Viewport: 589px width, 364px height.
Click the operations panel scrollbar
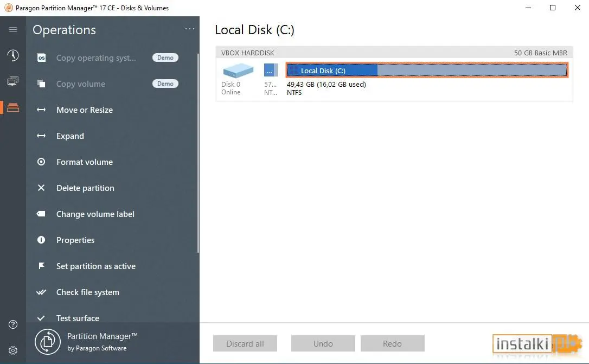[x=198, y=154]
